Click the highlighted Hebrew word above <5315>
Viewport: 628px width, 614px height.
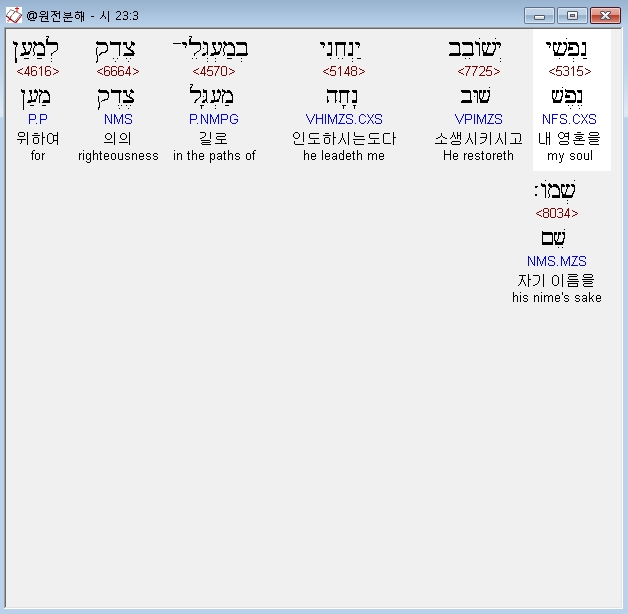coord(566,49)
